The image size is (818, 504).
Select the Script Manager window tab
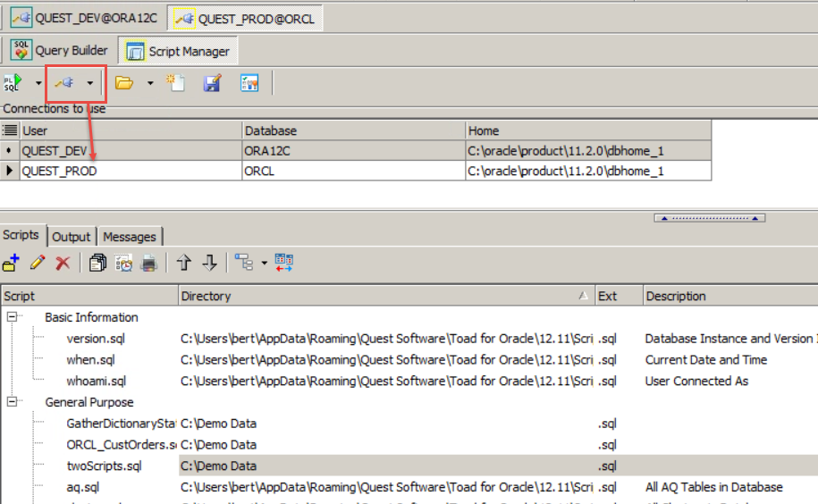point(179,51)
